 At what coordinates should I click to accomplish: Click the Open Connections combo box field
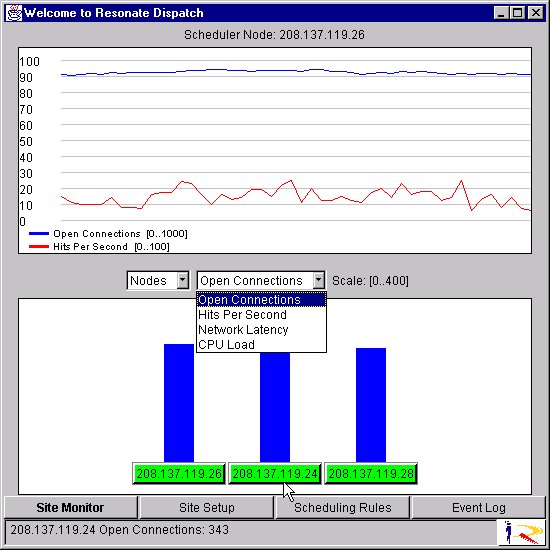coord(261,280)
